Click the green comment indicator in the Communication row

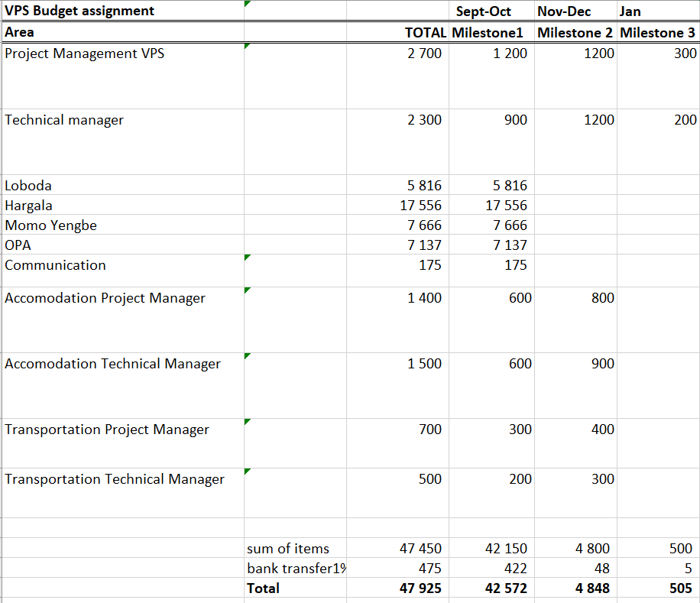tap(247, 258)
